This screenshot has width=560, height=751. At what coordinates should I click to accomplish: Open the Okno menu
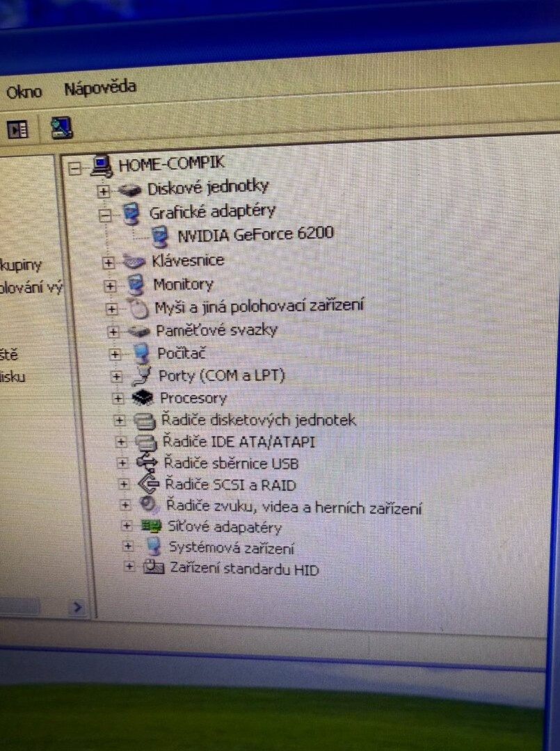pyautogui.click(x=24, y=90)
